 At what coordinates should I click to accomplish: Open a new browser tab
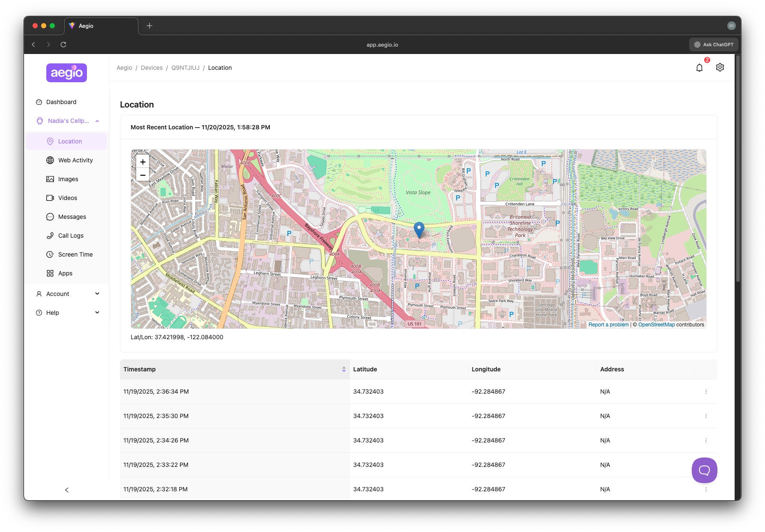point(149,26)
